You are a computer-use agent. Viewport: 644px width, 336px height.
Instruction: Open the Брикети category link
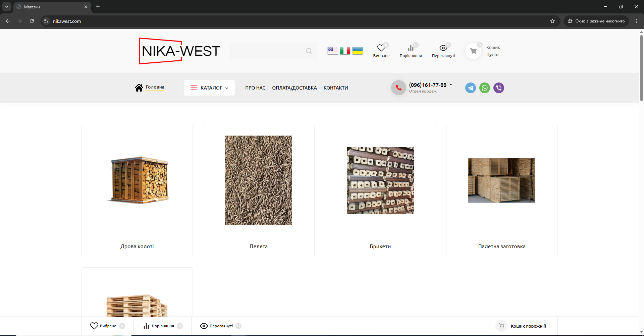click(380, 246)
